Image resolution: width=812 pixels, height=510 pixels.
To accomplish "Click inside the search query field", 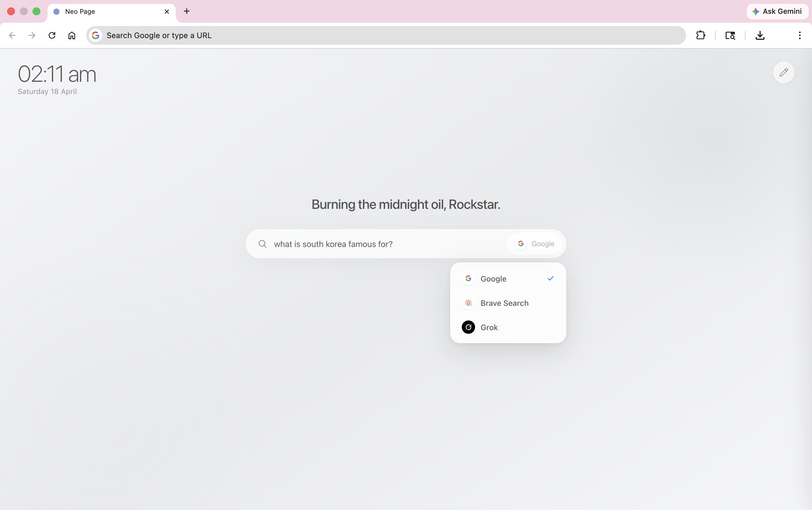I will coord(371,244).
